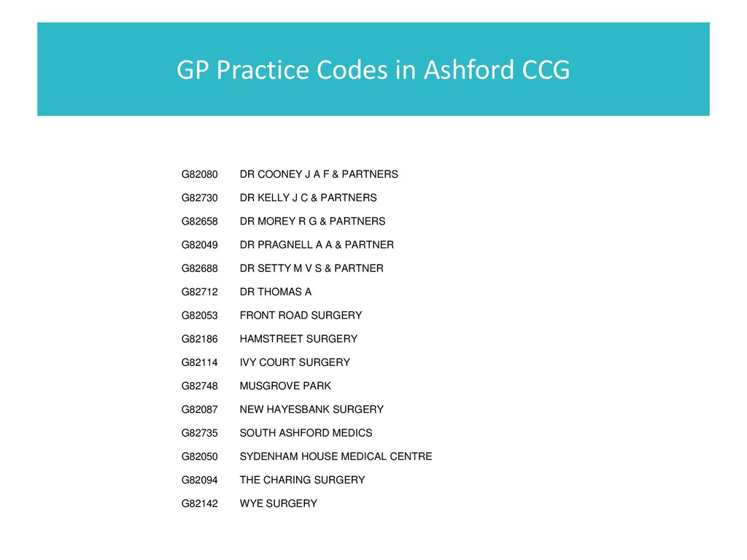747x560 pixels.
Task: Click DR KELLY J C & PARTNERS entry
Action: pyautogui.click(x=309, y=198)
